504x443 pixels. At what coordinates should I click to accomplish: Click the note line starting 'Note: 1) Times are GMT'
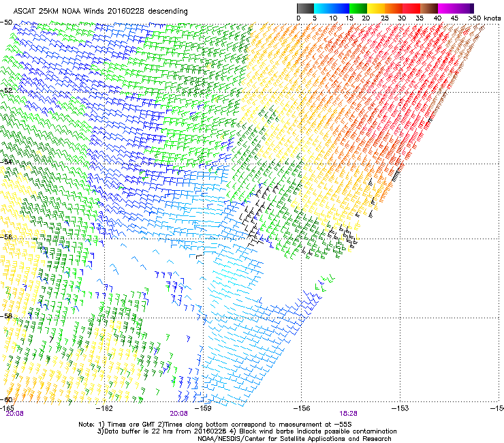[x=215, y=425]
